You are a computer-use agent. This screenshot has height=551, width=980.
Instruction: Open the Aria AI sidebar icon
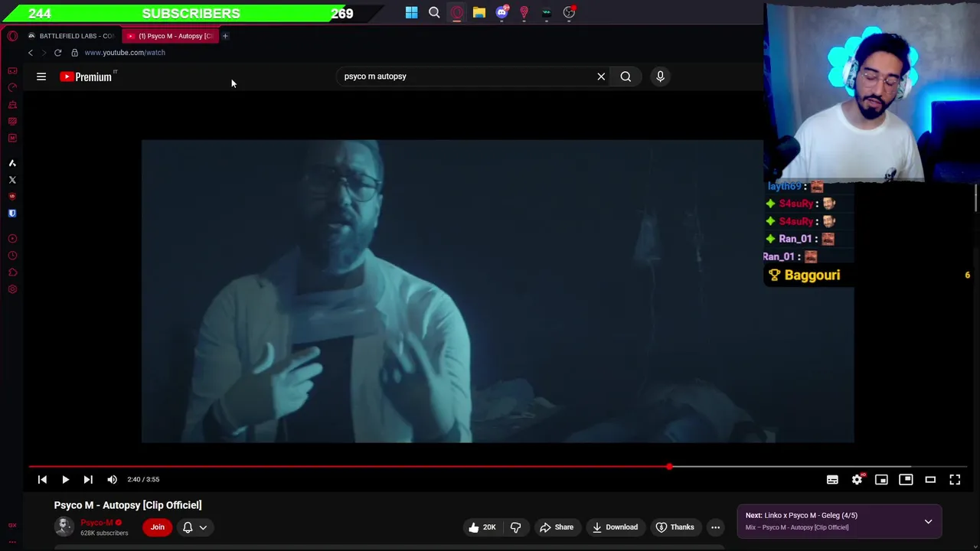[12, 163]
